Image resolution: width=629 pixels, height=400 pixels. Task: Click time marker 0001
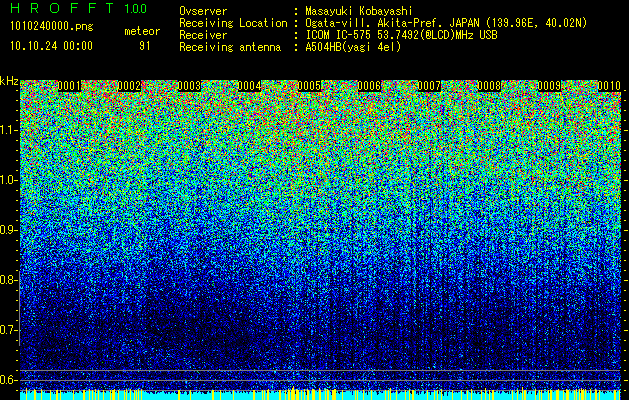(x=69, y=86)
